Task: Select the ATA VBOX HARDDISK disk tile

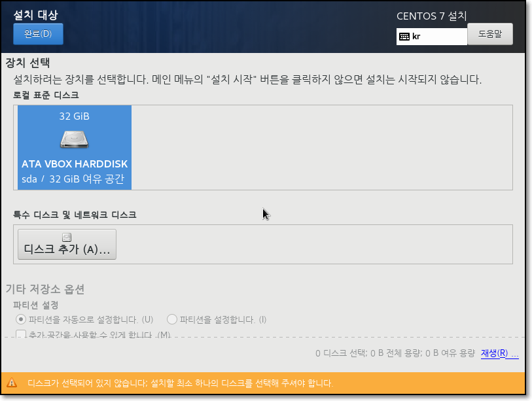Action: tap(75, 147)
